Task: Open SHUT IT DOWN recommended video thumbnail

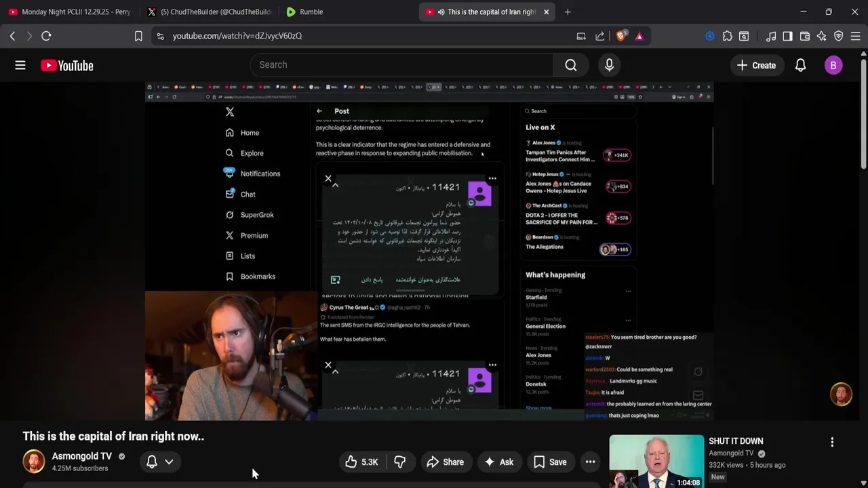Action: [656, 462]
